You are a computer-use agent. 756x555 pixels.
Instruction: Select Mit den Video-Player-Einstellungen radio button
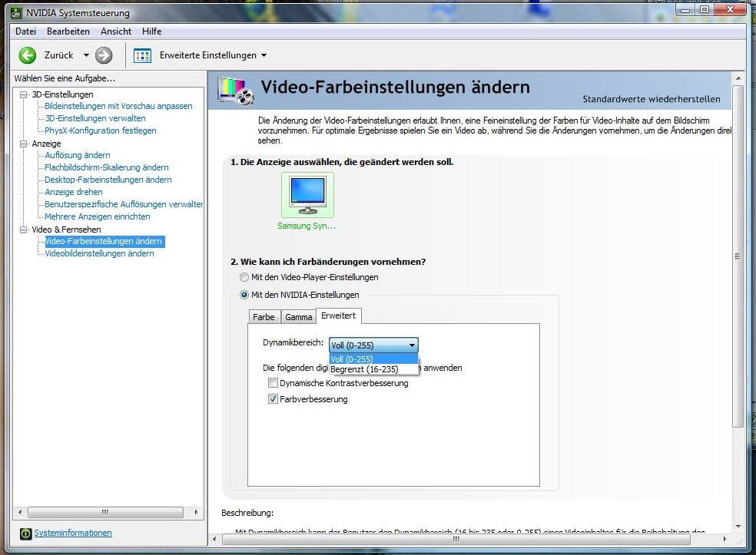(x=244, y=278)
